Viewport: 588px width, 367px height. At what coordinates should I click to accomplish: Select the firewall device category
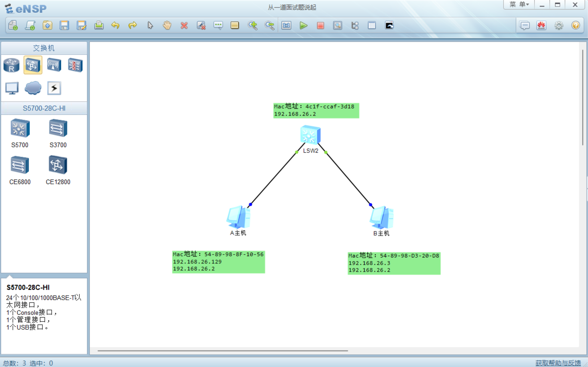click(75, 65)
